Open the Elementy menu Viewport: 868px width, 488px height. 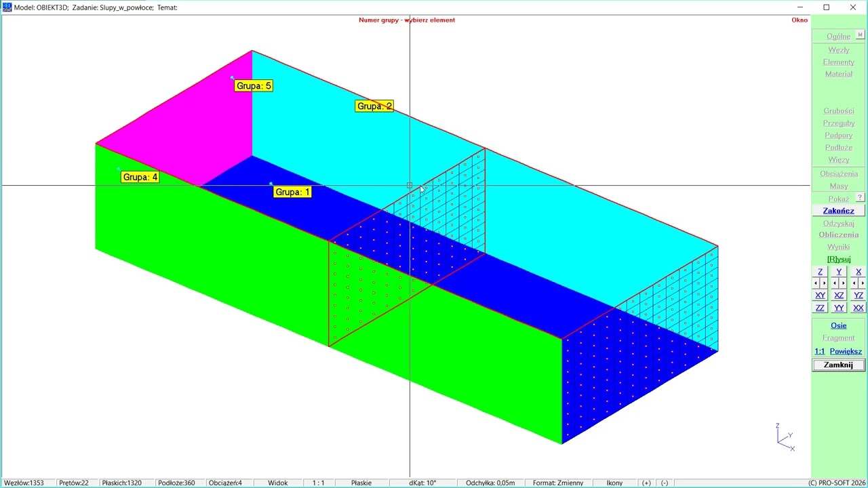[x=839, y=62]
